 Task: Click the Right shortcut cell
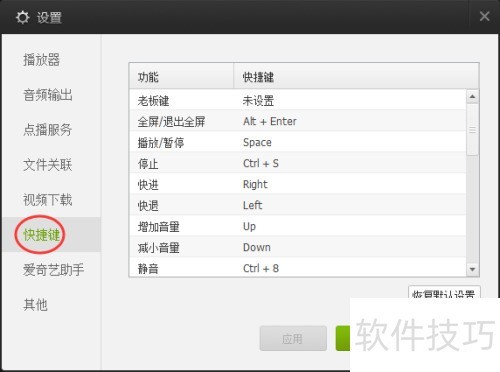[x=255, y=185]
